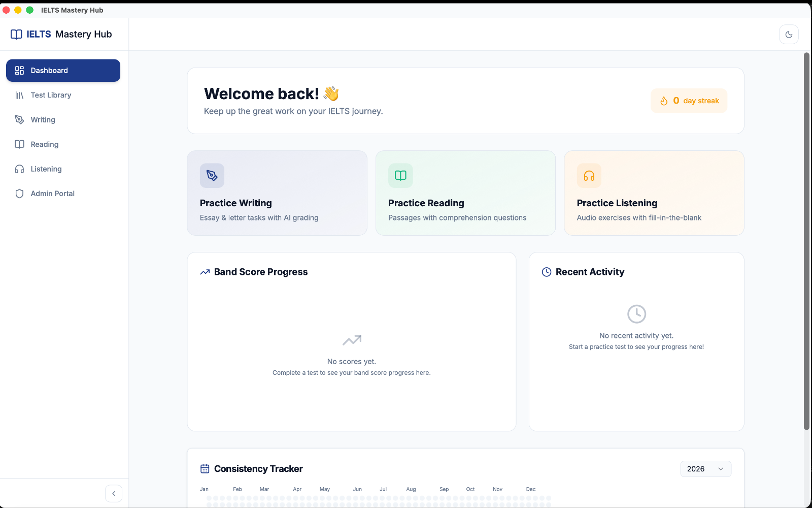Click the vertical scrollbar on the right

pyautogui.click(x=806, y=241)
